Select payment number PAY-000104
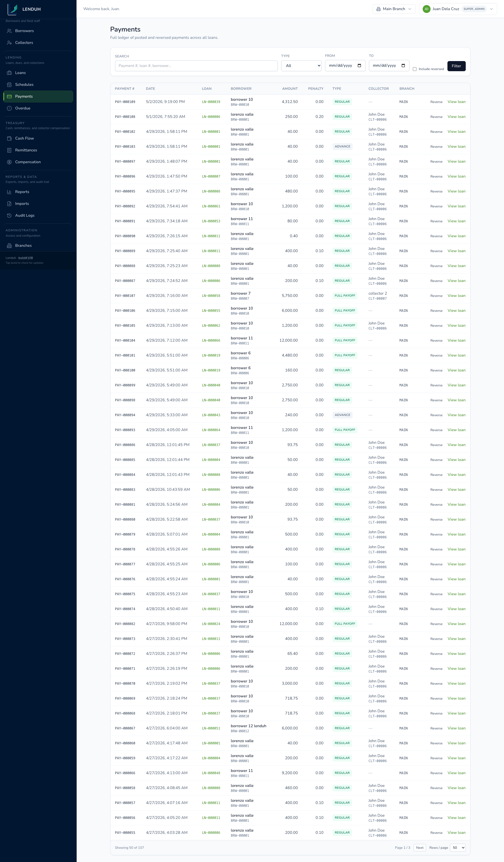The height and width of the screenshot is (862, 504). pyautogui.click(x=125, y=341)
